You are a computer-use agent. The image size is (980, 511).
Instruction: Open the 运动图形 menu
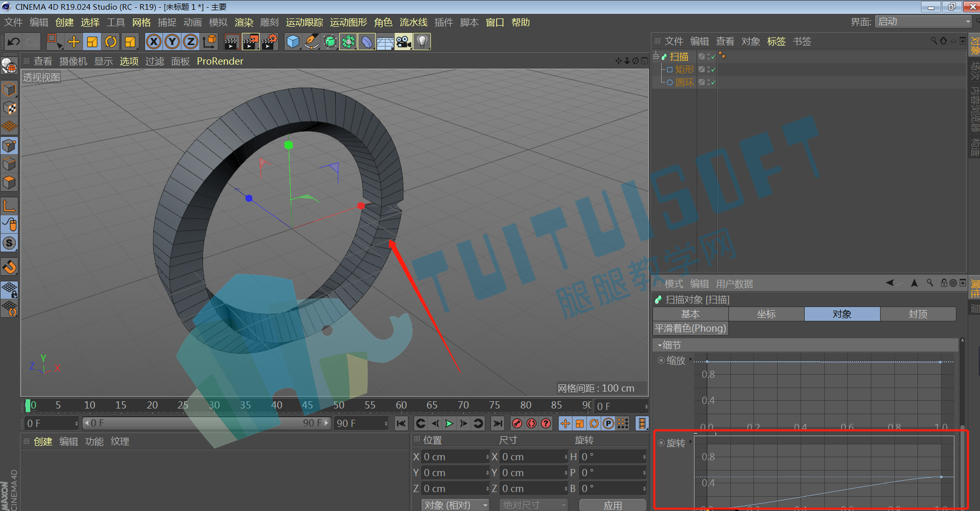point(349,23)
